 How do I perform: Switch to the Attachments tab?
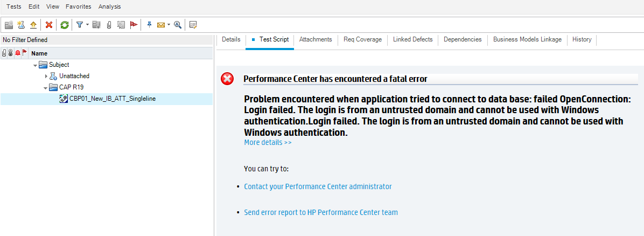[x=316, y=39]
